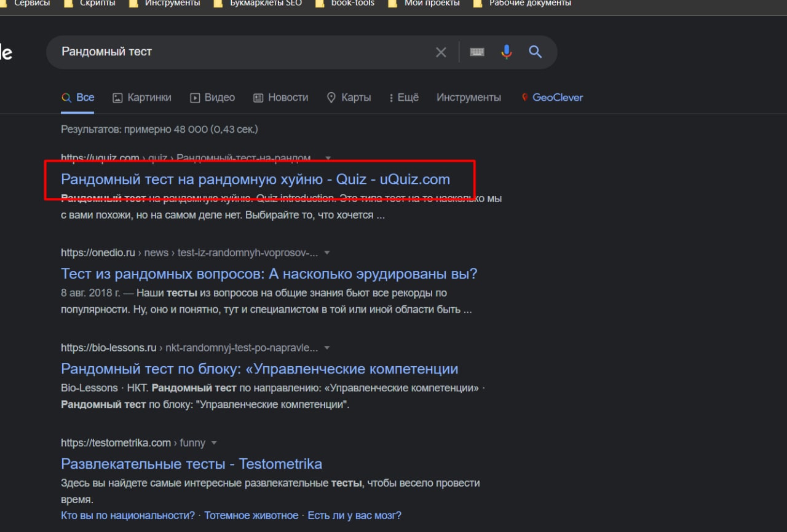Open the Мои проекты bookmarks folder
Viewport: 787px width, 532px height.
pyautogui.click(x=424, y=3)
